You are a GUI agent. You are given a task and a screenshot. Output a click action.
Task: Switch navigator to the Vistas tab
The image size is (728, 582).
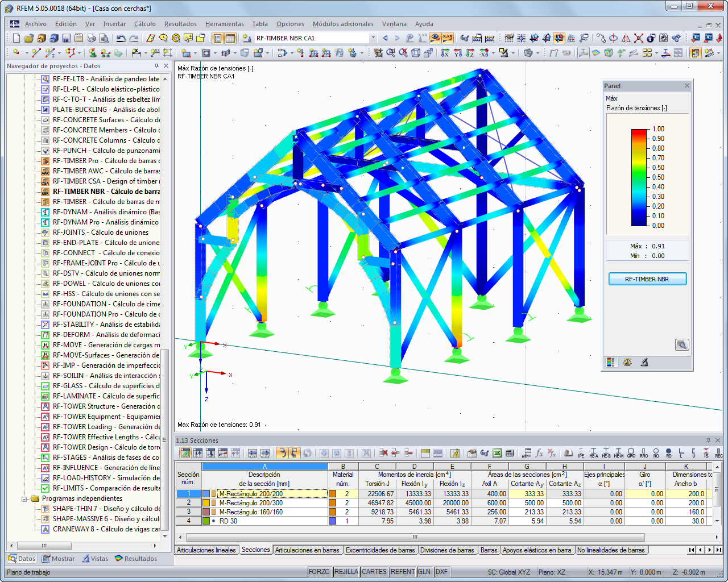coord(95,559)
